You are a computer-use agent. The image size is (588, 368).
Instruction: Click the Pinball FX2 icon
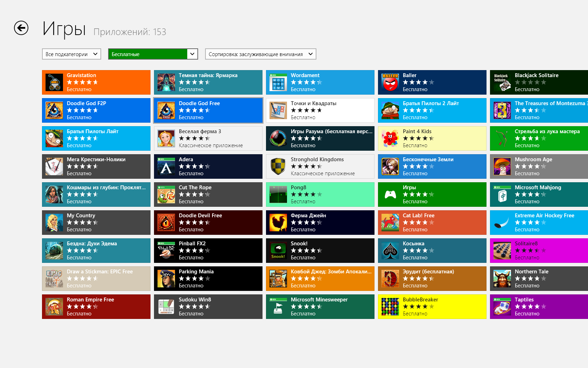click(x=166, y=251)
